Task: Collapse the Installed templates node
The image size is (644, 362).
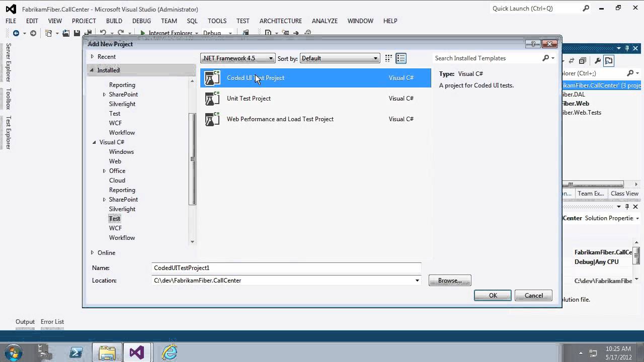Action: pos(92,70)
